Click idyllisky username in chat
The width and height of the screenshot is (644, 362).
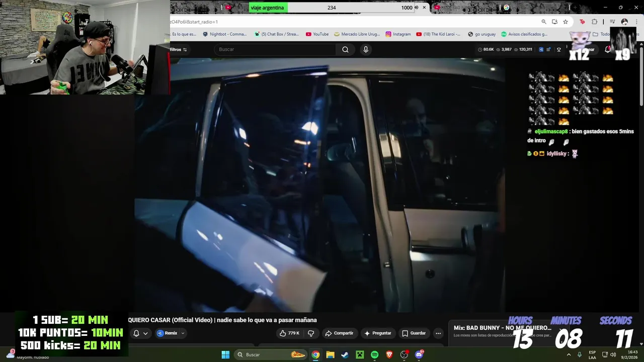[556, 154]
